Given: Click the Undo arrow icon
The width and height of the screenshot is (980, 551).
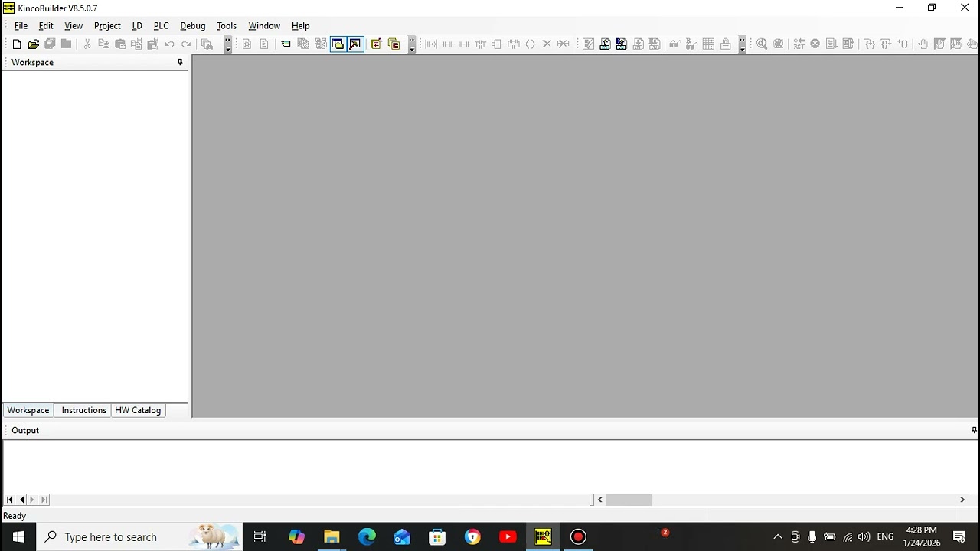Looking at the screenshot, I should coord(170,44).
